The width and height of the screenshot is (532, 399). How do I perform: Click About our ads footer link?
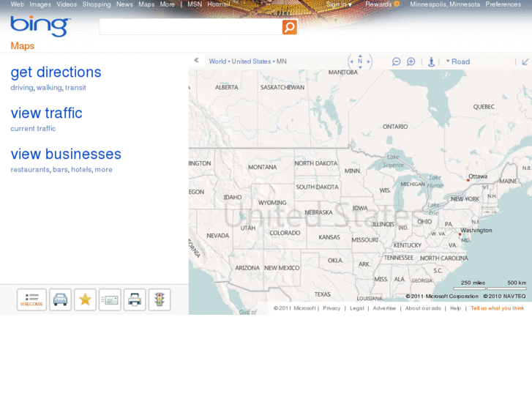click(x=423, y=308)
